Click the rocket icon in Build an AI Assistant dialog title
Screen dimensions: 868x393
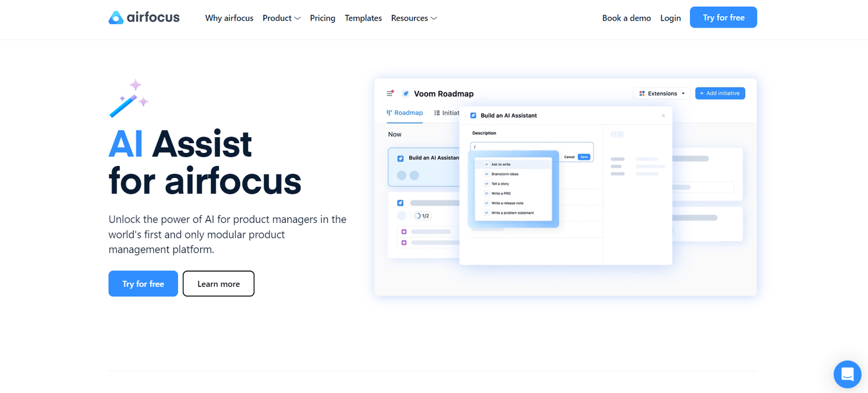point(473,115)
